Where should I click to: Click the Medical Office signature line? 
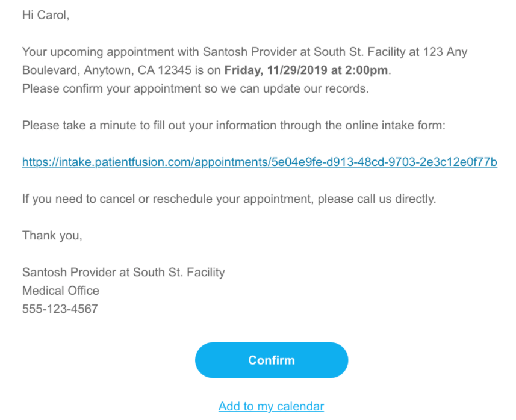(x=60, y=291)
